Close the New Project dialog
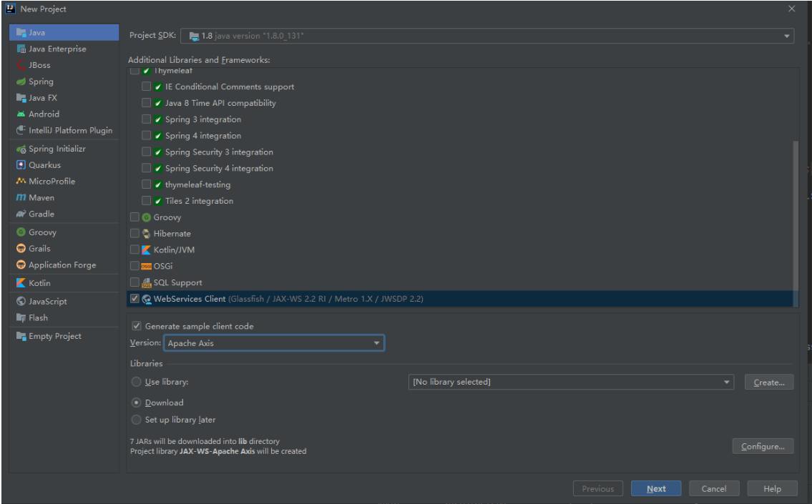Viewport: 812px width, 504px height. 792,9
